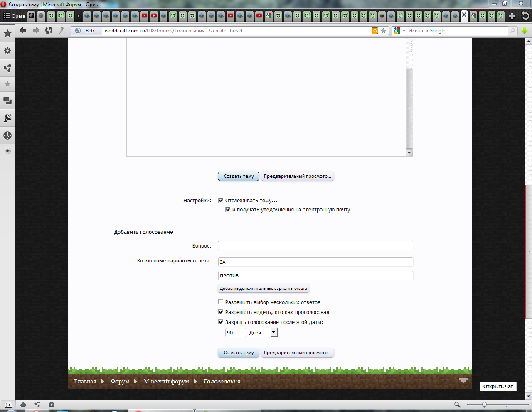Click the zoom slider handle
The height and width of the screenshot is (412, 532).
point(484,405)
